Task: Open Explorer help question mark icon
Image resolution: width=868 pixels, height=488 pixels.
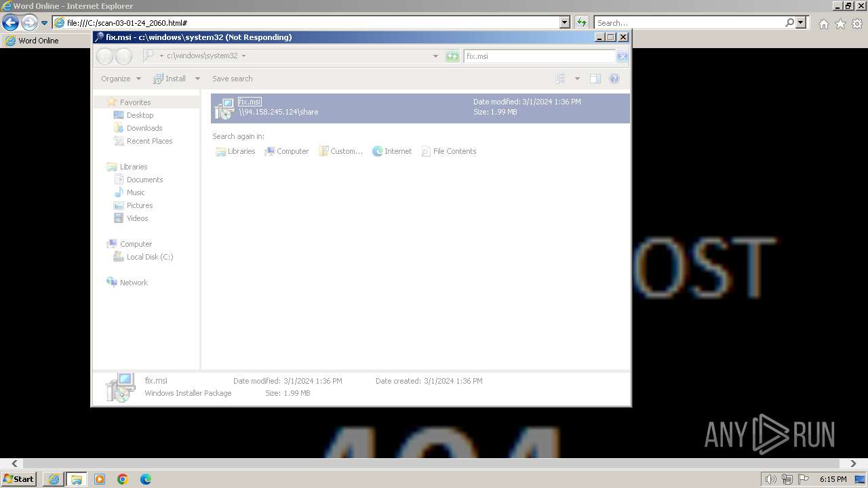Action: tap(614, 79)
